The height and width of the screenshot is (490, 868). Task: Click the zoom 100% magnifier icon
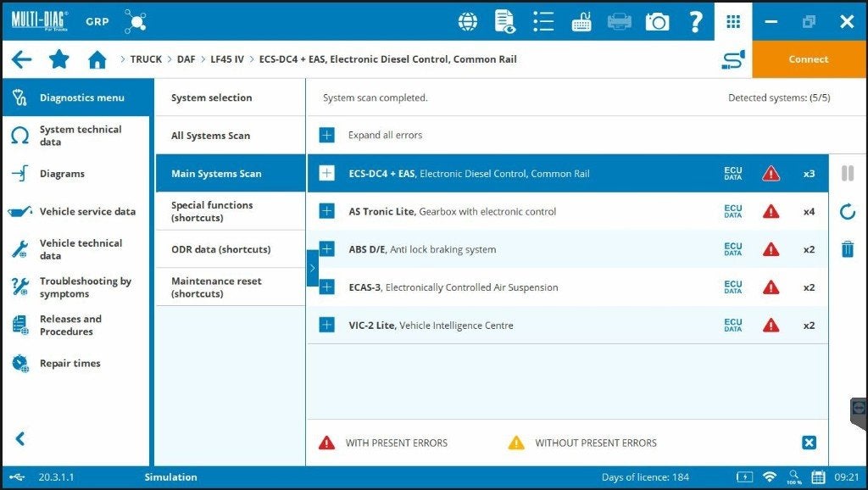[x=794, y=476]
